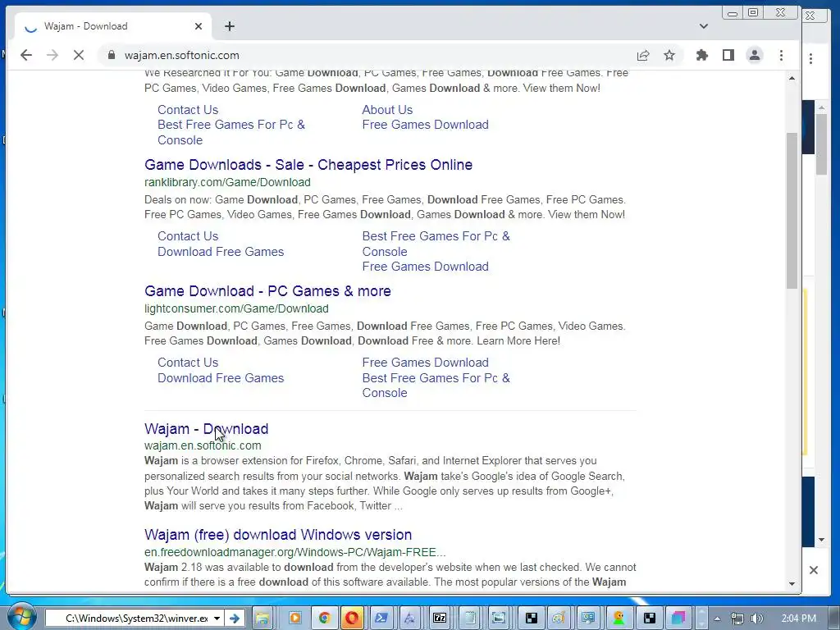This screenshot has width=840, height=630.
Task: Open the Chrome profile avatar menu
Action: pyautogui.click(x=755, y=55)
